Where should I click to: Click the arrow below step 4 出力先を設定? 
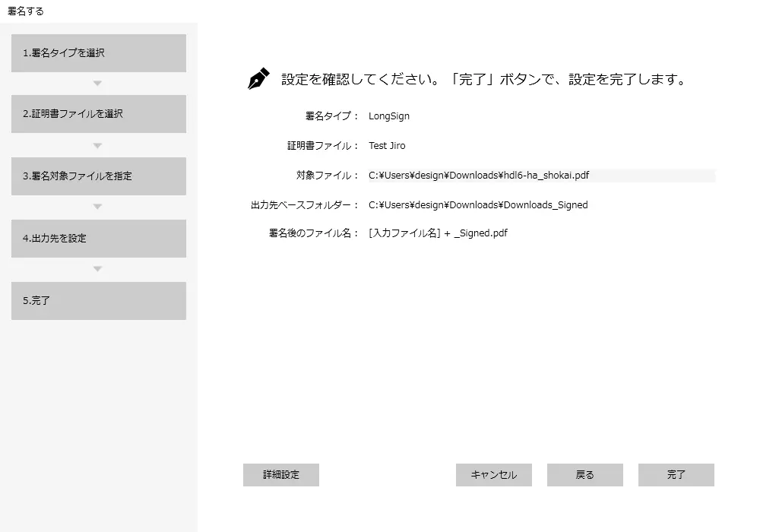97,269
